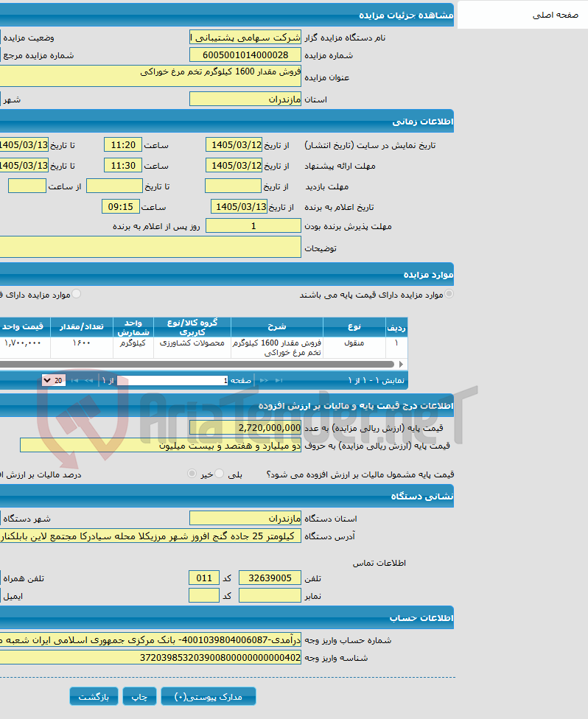Click the واحد شمارش column header
This screenshot has width=588, height=719.
tap(133, 327)
